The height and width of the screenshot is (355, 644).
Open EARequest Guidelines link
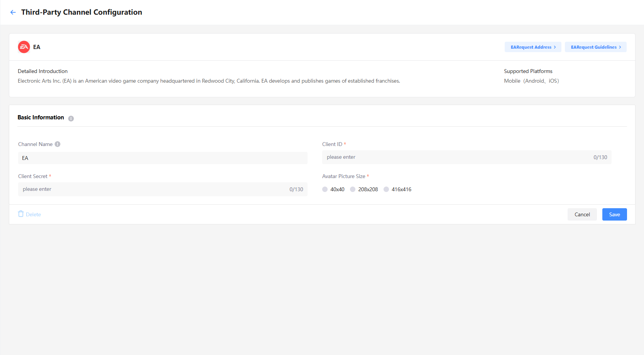(596, 47)
